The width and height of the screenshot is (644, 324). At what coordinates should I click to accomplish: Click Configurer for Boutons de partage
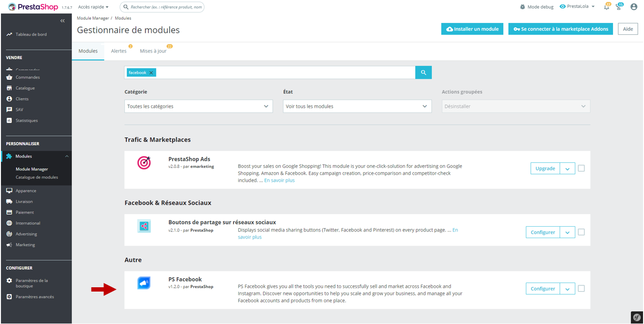(x=543, y=232)
